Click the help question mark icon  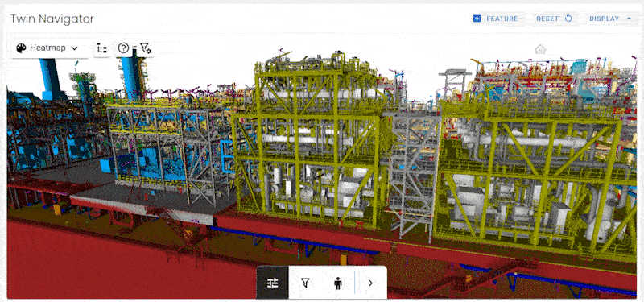(123, 48)
